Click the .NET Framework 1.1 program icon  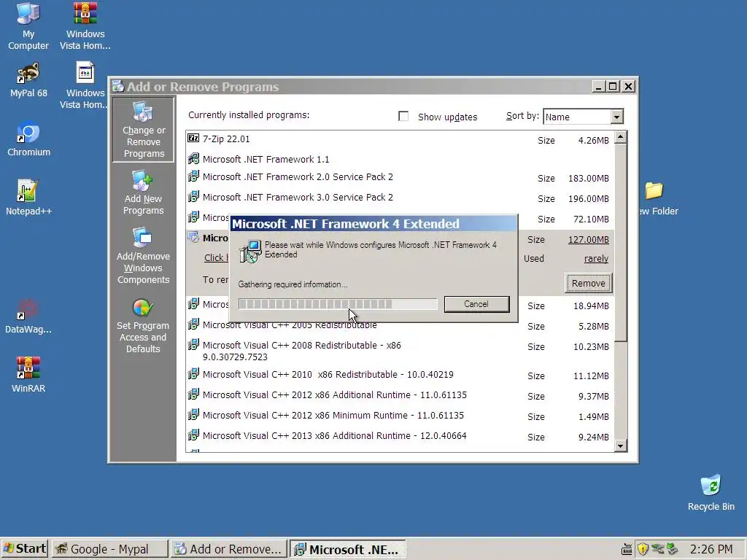tap(193, 158)
